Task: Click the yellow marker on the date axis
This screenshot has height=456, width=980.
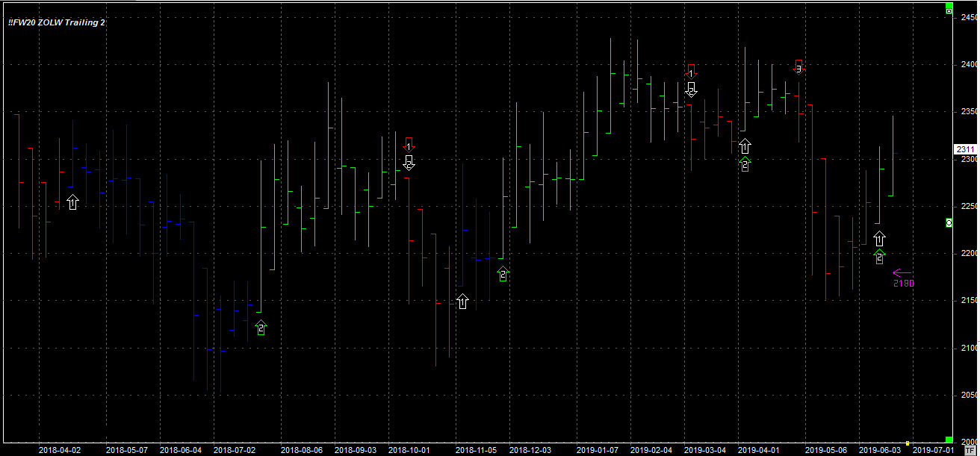Action: [x=907, y=443]
